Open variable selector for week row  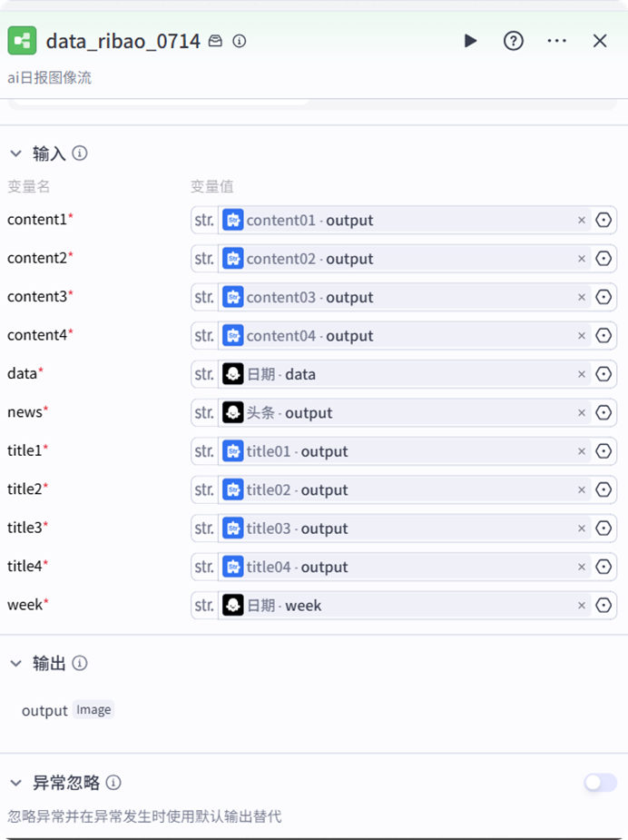[604, 606]
